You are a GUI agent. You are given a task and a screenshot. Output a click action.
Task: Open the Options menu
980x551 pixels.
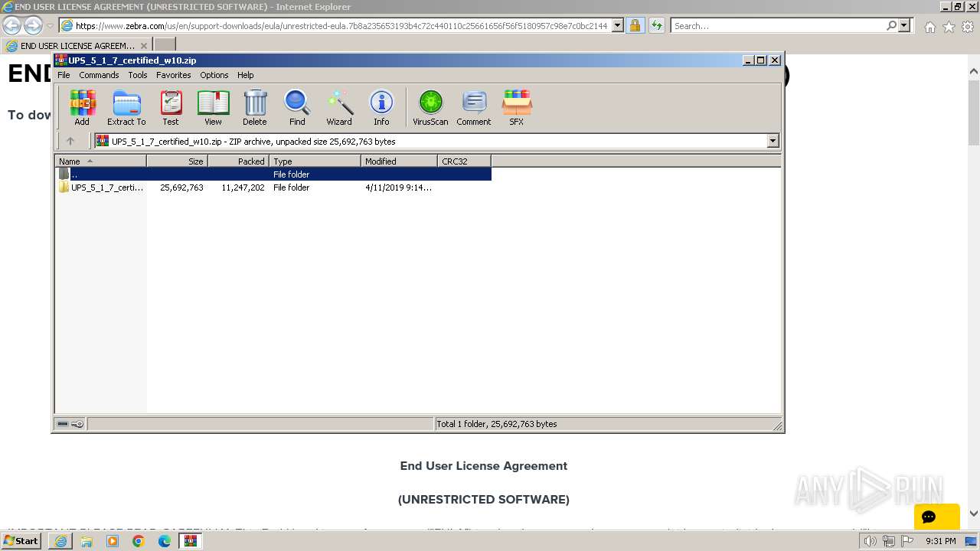214,75
